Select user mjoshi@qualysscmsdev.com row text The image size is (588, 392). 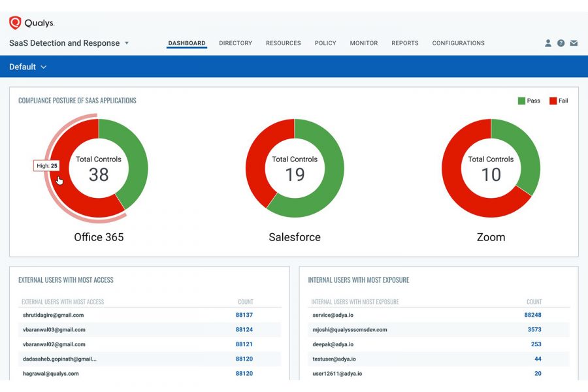[x=350, y=330]
